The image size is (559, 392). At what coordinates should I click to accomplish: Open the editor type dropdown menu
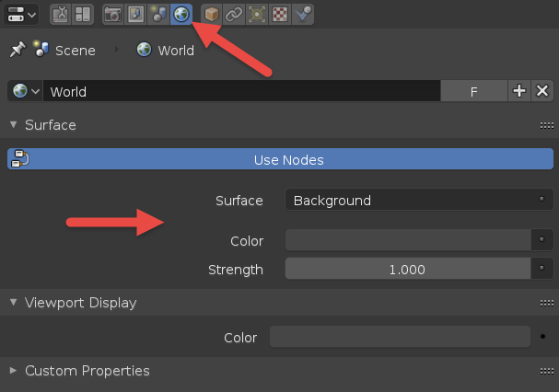click(21, 15)
